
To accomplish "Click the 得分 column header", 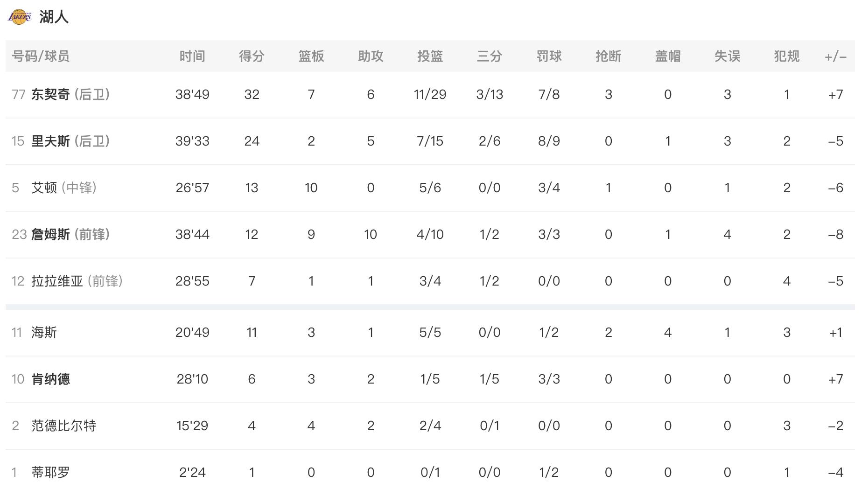I will 252,56.
